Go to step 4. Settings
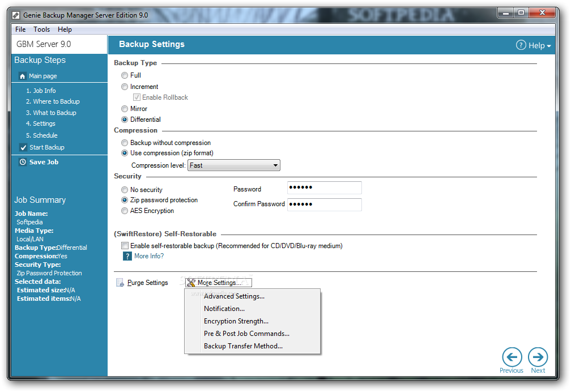Viewport: 571px width, 392px height. coord(40,124)
